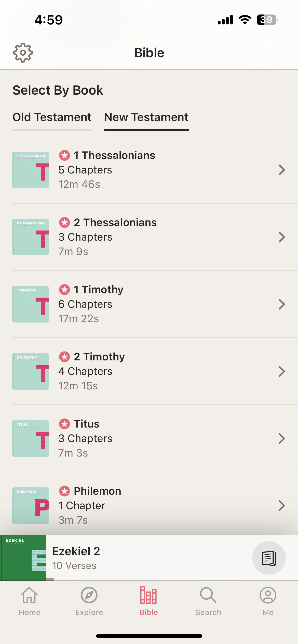The image size is (298, 644).
Task: Open Ezekiel 2 text reader icon
Action: click(x=269, y=558)
